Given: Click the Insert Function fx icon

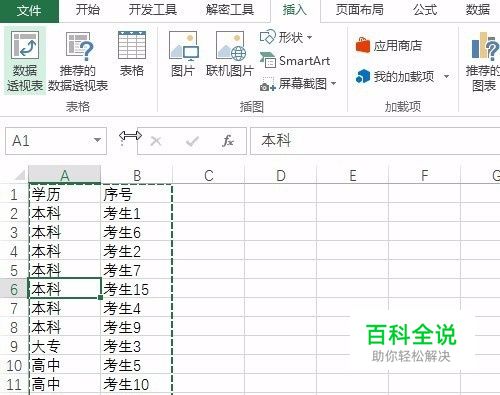Looking at the screenshot, I should click(228, 141).
